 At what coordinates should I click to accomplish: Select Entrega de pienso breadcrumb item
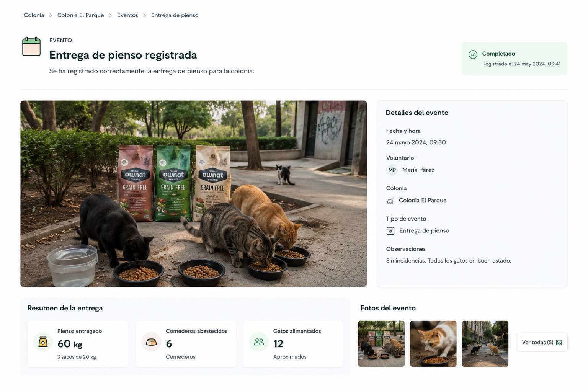[x=175, y=15]
